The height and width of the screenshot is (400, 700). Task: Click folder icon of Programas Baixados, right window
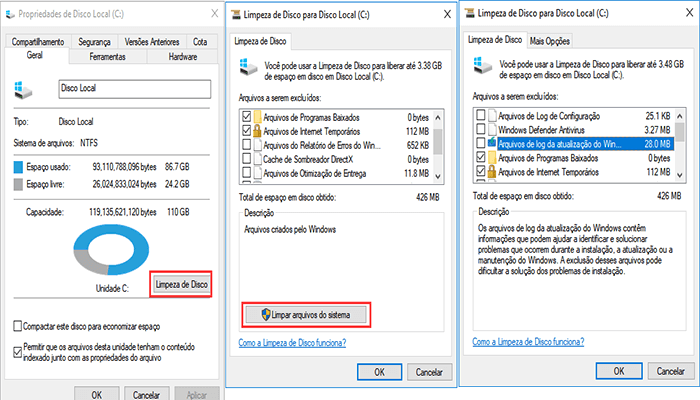pos(492,158)
